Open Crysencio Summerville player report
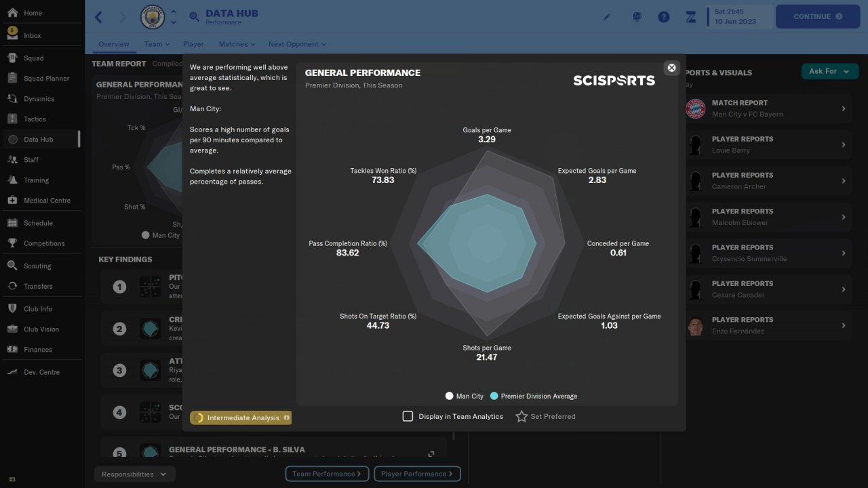This screenshot has width=868, height=488. 766,253
